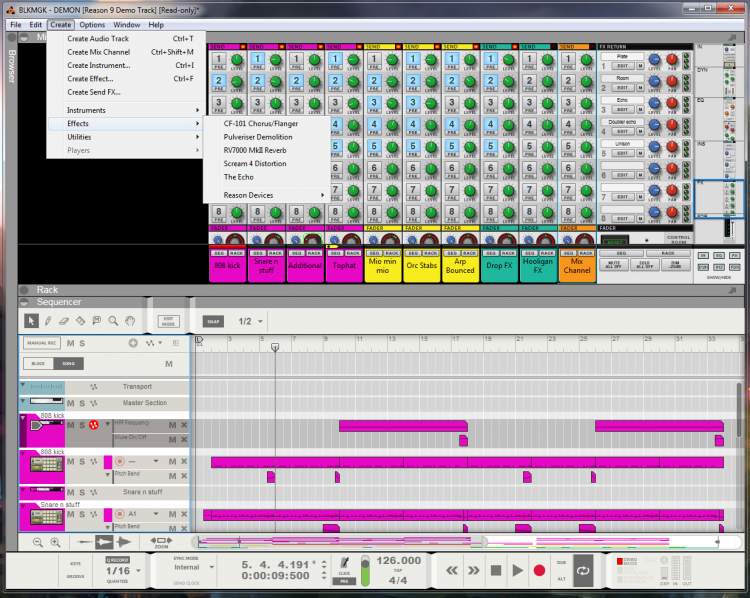
Task: Click the Tap tempo button
Action: click(x=398, y=571)
